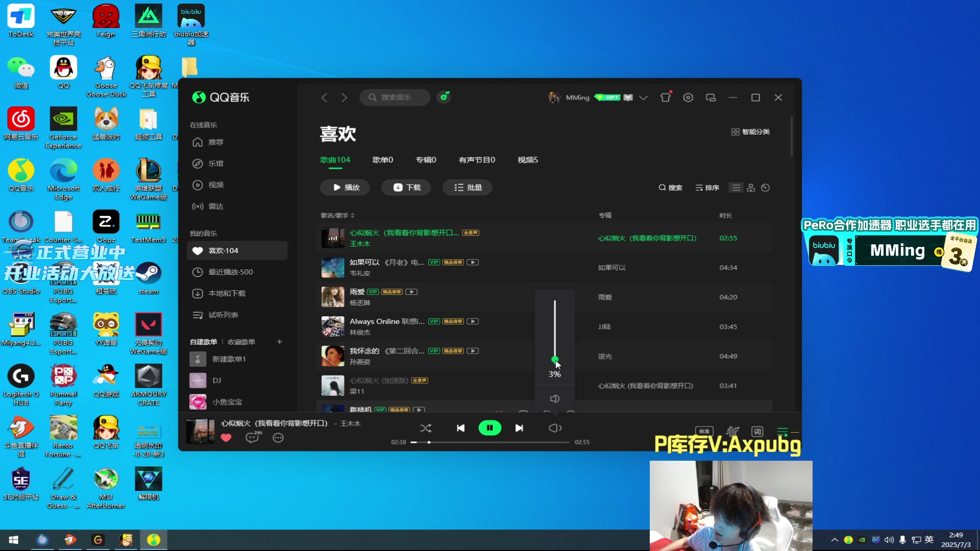Viewport: 980px width, 551px height.
Task: Unlike the current song heart
Action: point(226,438)
